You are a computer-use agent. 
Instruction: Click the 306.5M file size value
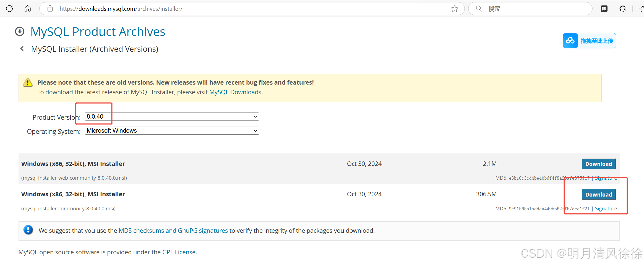(486, 194)
